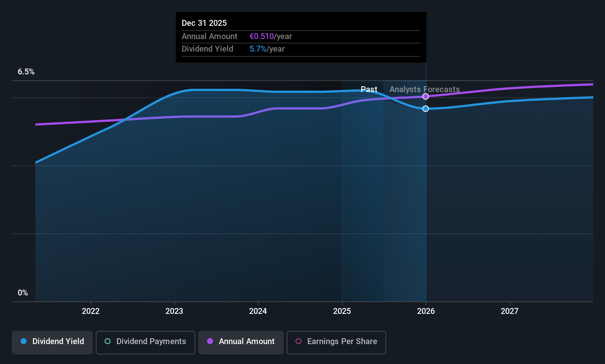605x364 pixels.
Task: Click the purple Annual Amount legend dot
Action: pos(210,341)
